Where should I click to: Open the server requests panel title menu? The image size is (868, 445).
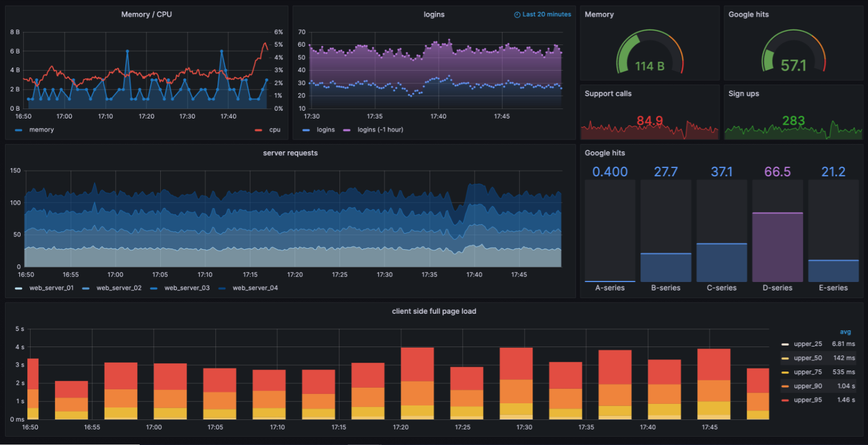290,153
